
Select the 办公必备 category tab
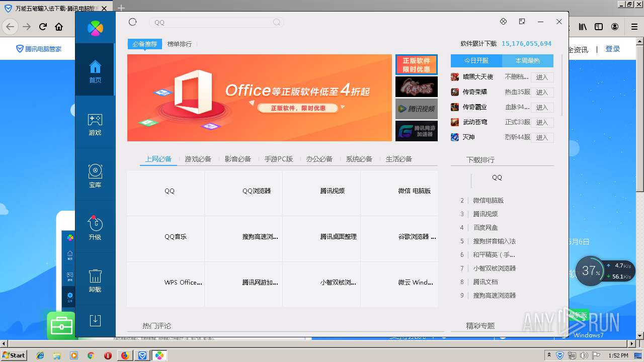[x=319, y=159]
